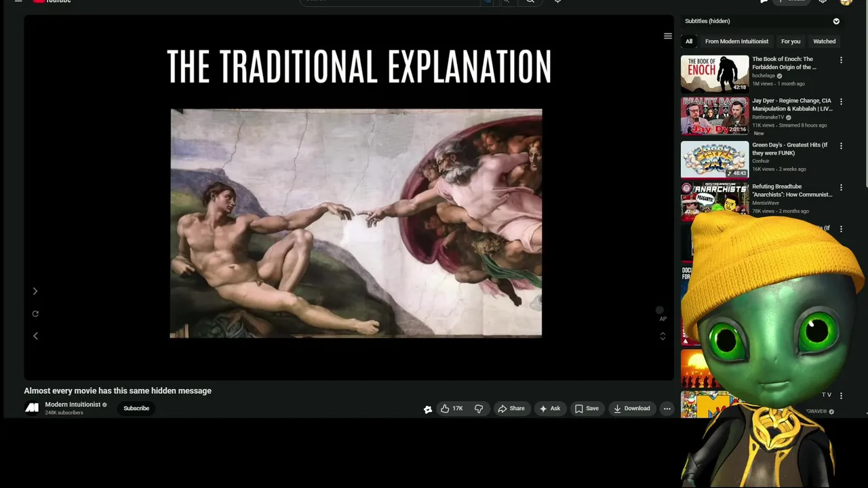The height and width of the screenshot is (488, 868).
Task: Open options menu for Refuting Breadtube video
Action: point(841,187)
